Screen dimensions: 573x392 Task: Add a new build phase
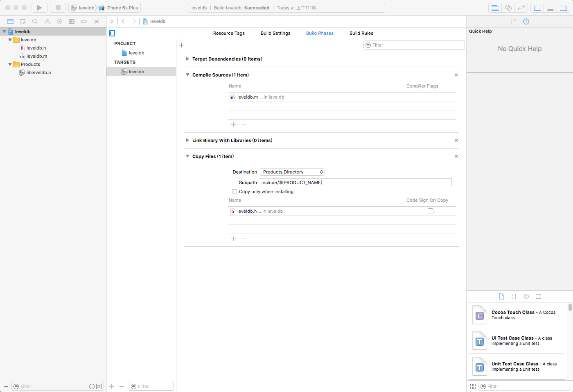182,45
